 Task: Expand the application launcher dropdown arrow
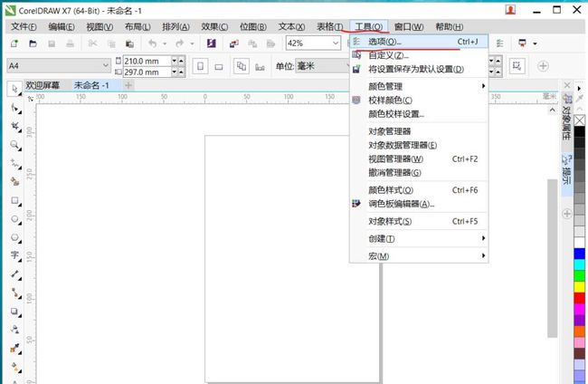[536, 43]
